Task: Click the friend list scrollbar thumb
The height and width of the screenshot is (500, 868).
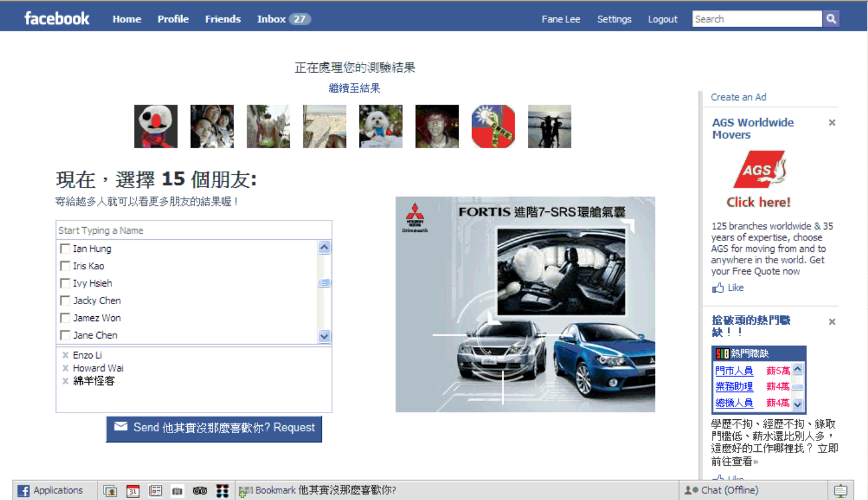Action: click(324, 283)
